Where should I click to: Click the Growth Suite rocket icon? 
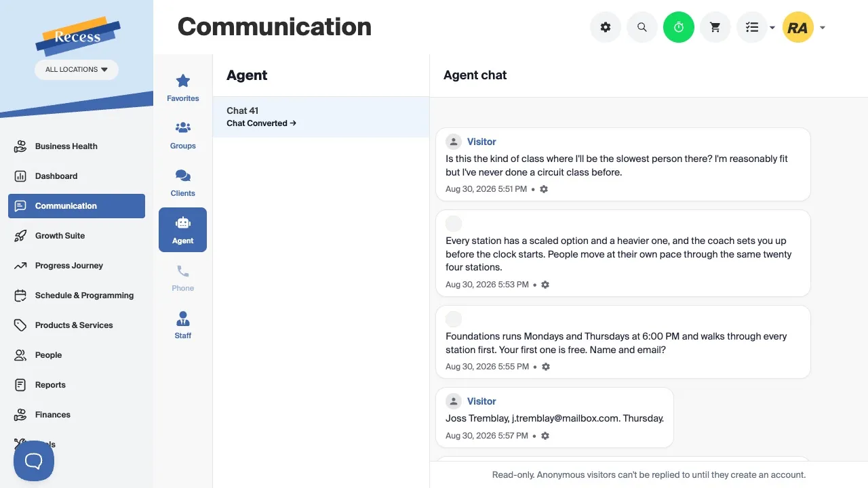(20, 236)
